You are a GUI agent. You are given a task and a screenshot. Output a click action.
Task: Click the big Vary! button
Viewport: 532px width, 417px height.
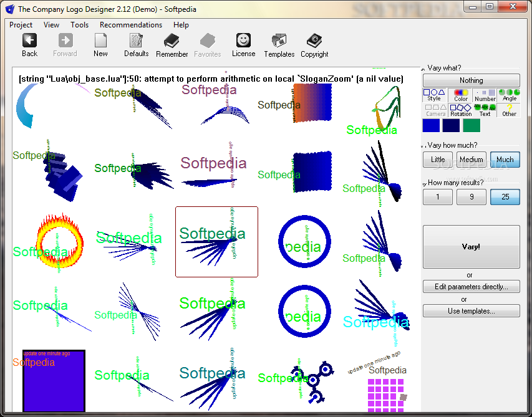pyautogui.click(x=472, y=247)
